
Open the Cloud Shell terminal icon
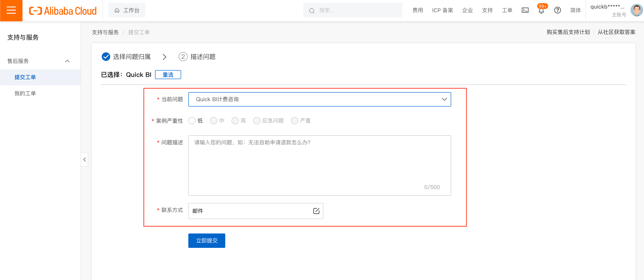point(525,10)
